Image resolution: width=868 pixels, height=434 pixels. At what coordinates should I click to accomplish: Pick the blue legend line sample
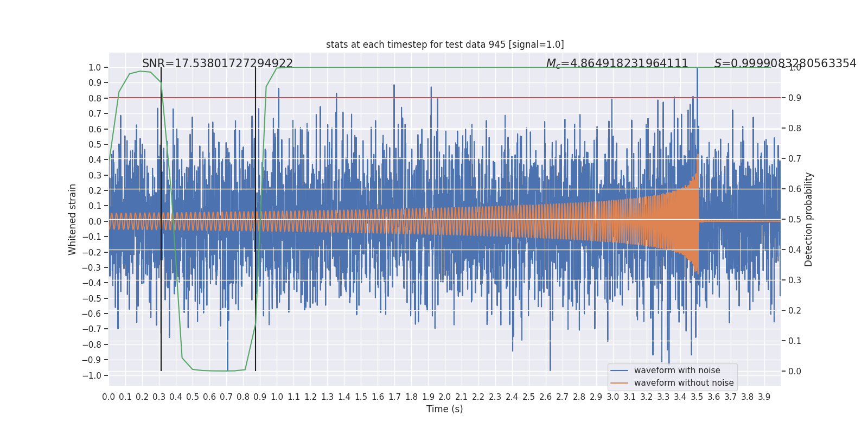point(619,371)
